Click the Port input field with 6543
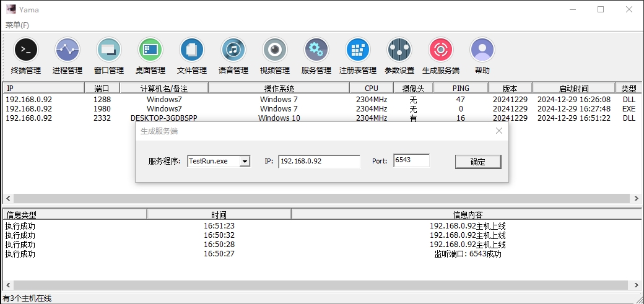 [x=411, y=161]
